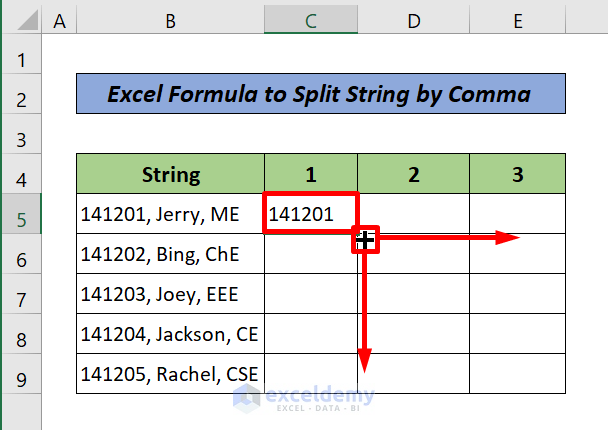Select column B header

[170, 18]
